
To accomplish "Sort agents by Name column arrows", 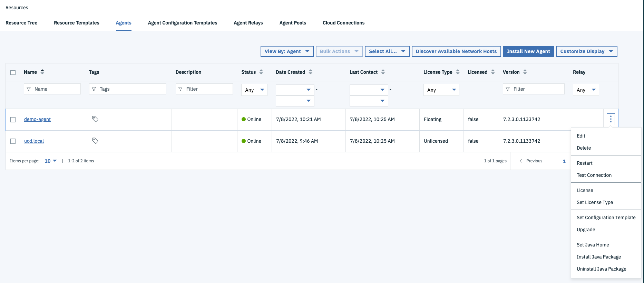I will 42,72.
